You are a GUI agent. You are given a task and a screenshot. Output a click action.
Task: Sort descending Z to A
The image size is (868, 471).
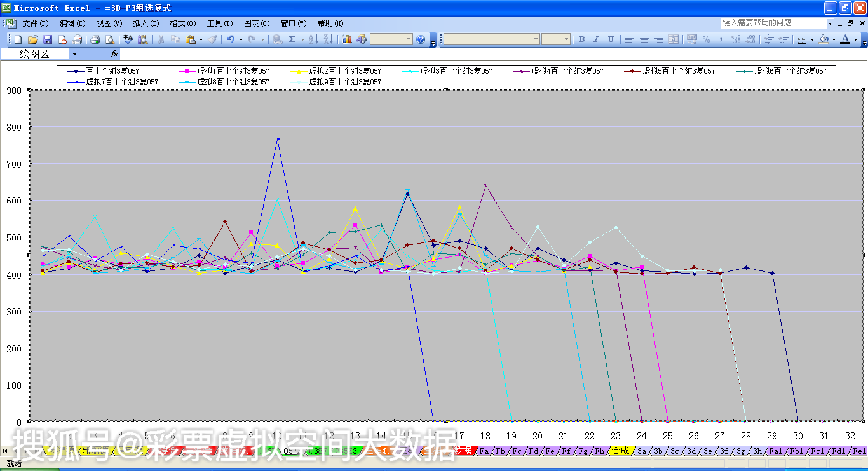coord(328,39)
